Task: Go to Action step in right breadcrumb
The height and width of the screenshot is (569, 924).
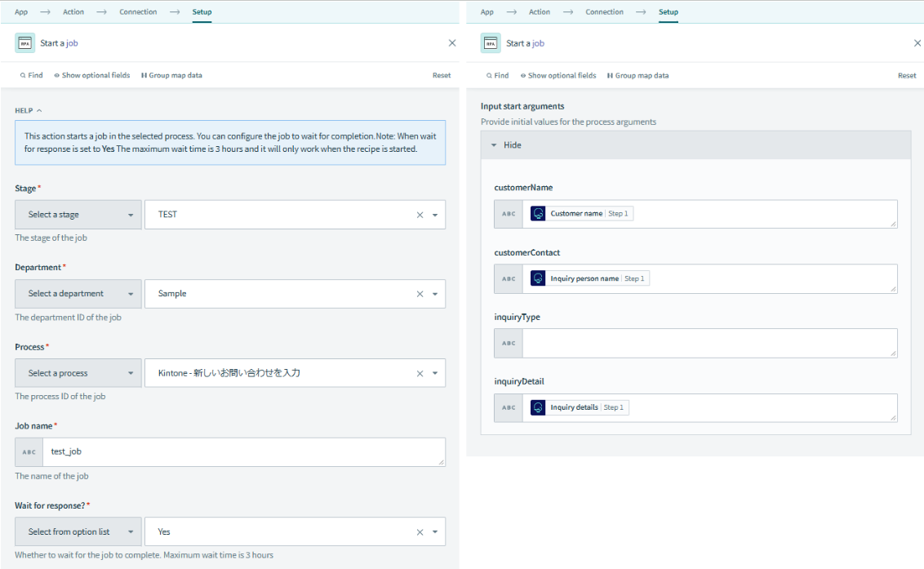Action: click(540, 11)
